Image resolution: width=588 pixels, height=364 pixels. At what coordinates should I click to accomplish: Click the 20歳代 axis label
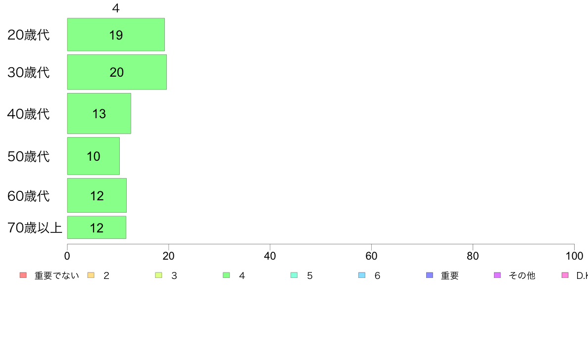click(x=29, y=35)
